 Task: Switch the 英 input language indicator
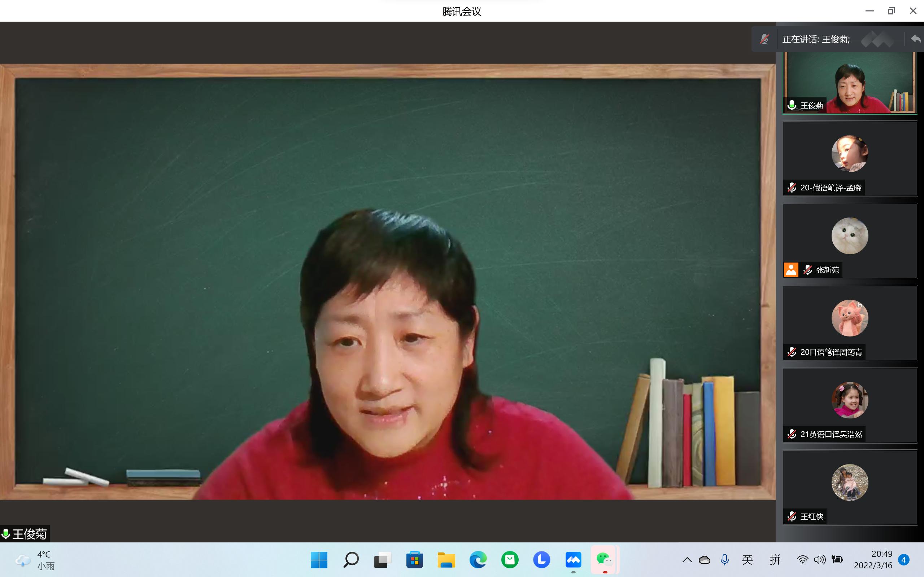747,560
